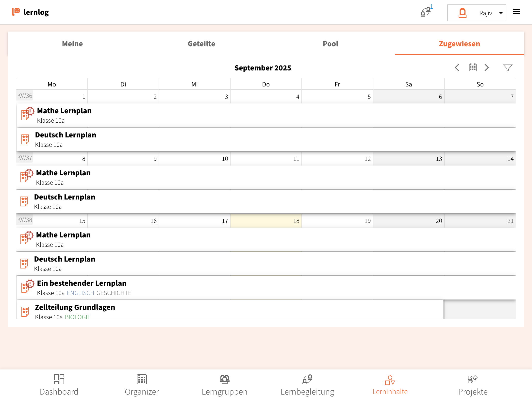Open Zellteilung Grundlagen entry
Viewport: 532px width, 399px height.
75,307
